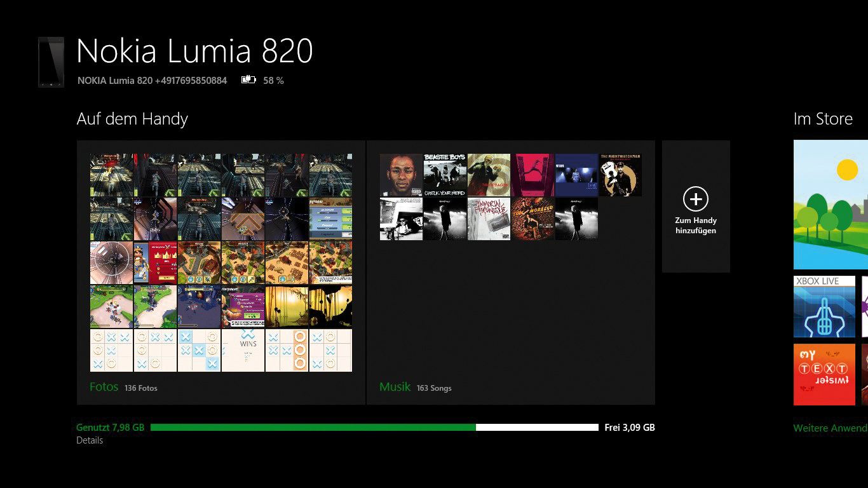The image size is (868, 488).
Task: Click the phone number +4917695850884 text
Action: pyautogui.click(x=191, y=81)
